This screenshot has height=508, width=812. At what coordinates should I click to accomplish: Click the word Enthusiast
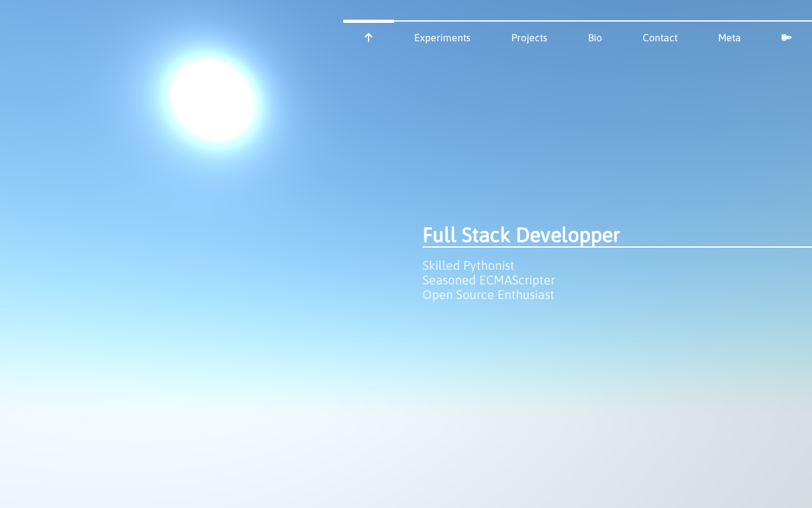525,295
